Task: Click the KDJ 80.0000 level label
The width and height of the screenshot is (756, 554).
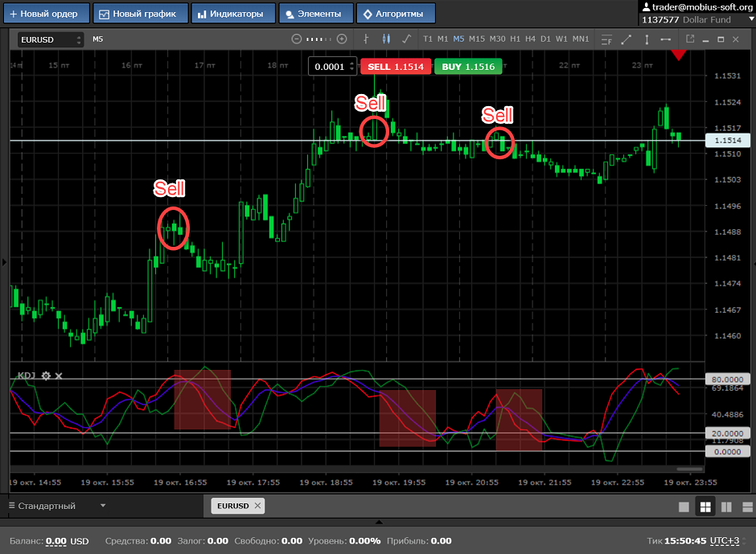Action: [x=728, y=380]
